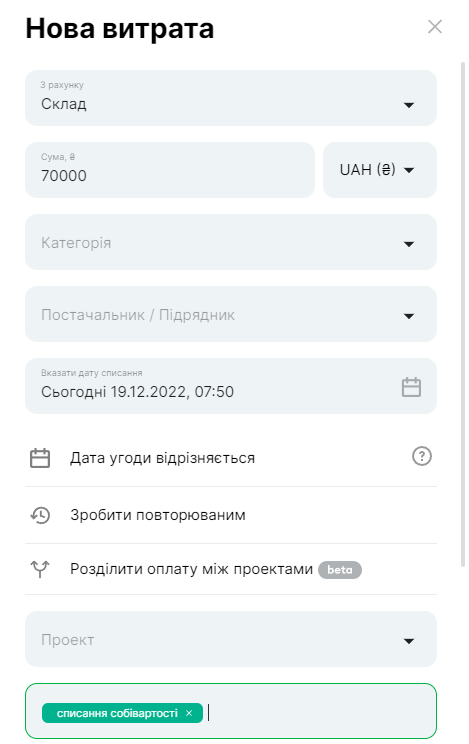Enable Зробити повторюваним option
The image size is (469, 744).
coord(231,515)
